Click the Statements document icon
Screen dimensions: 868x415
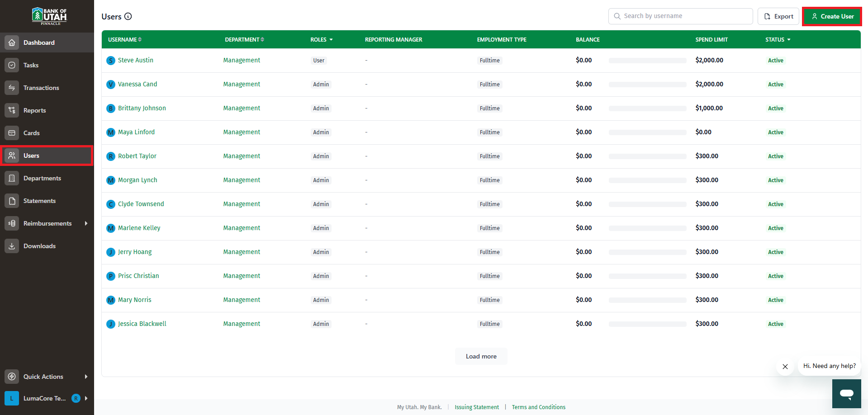[x=12, y=201]
